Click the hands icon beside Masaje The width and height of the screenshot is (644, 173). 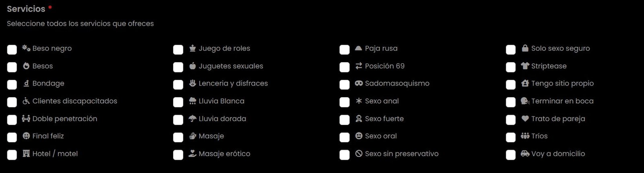[x=192, y=136]
